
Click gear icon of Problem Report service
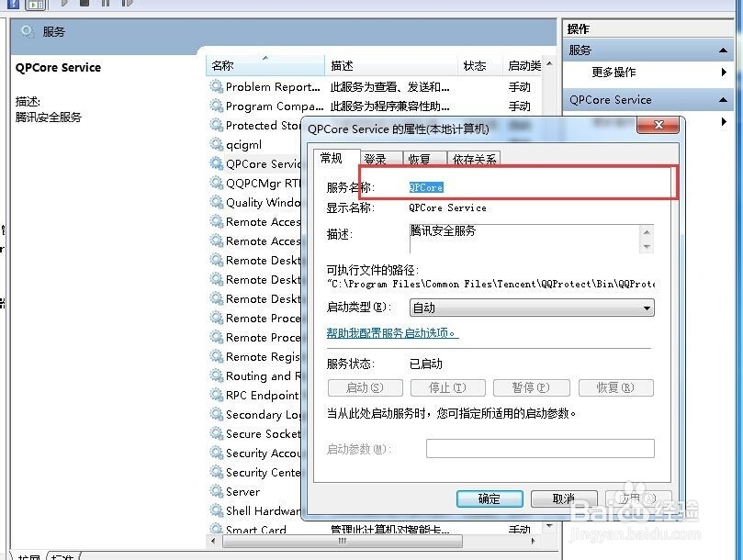tap(217, 86)
